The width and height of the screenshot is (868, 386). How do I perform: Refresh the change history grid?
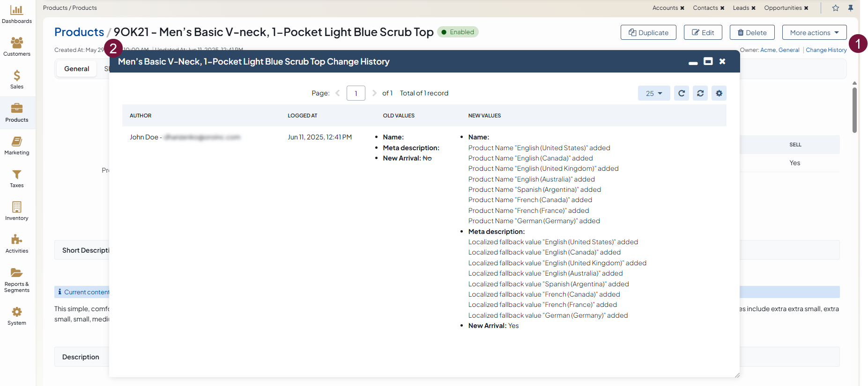point(682,93)
